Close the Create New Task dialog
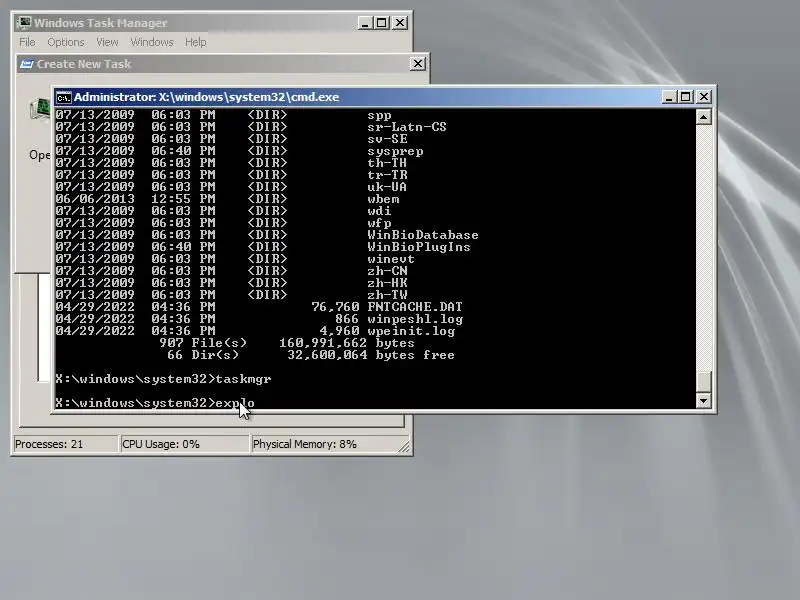Viewport: 800px width, 600px height. pos(418,64)
